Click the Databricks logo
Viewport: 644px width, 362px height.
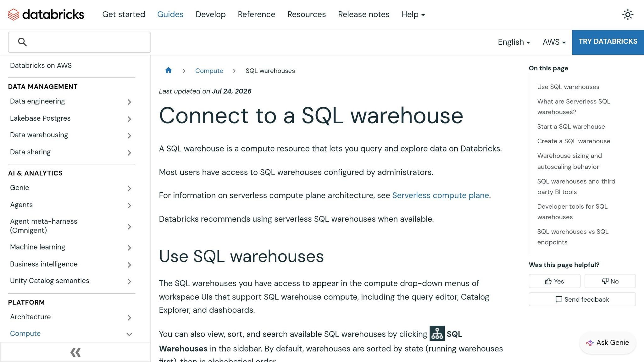(x=46, y=14)
